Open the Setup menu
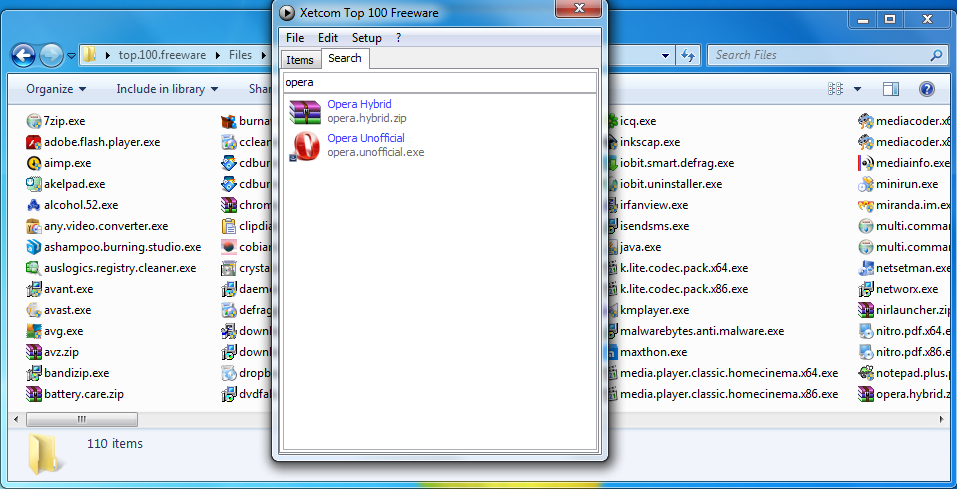Viewport: 957px width, 489px height. (366, 38)
